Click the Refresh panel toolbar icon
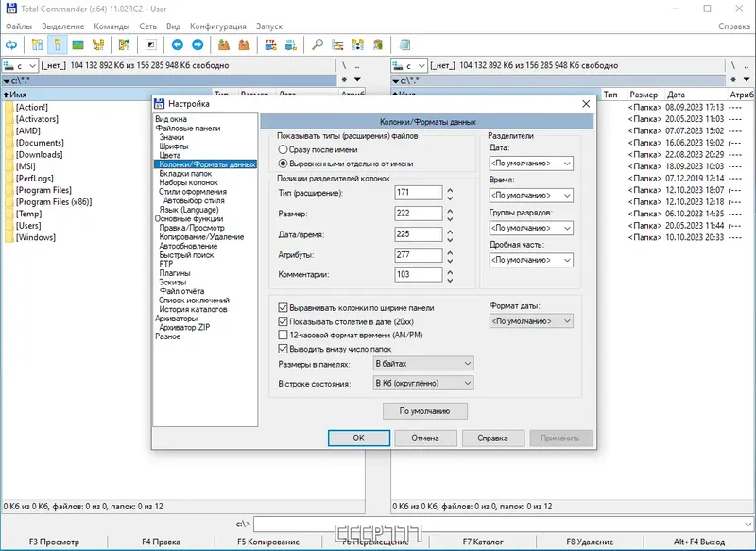This screenshot has height=551, width=756. 11,45
